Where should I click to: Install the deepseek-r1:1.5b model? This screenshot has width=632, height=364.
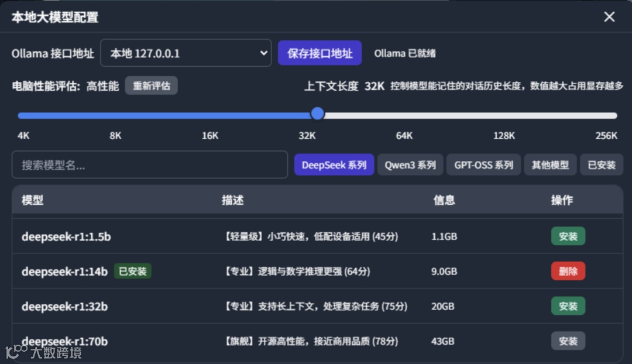568,236
